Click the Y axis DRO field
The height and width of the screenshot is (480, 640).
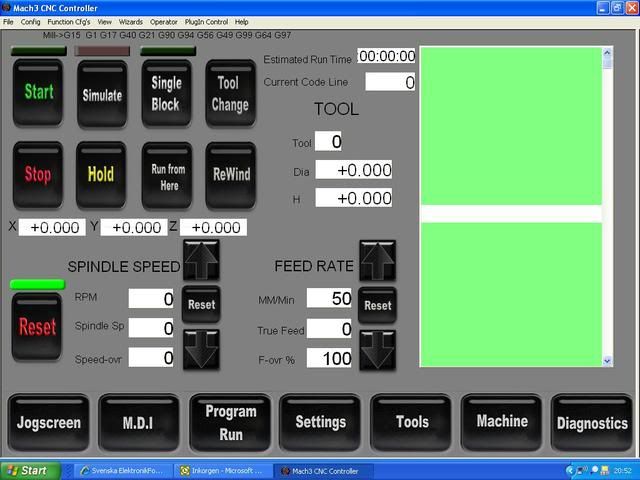tap(134, 227)
